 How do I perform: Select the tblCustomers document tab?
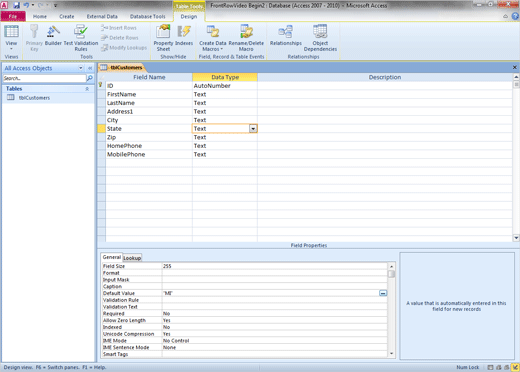pos(122,67)
